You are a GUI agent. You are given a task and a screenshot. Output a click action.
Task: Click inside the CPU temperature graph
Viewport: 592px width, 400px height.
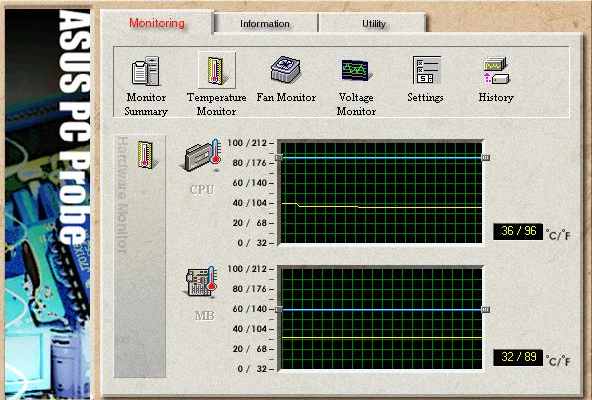(381, 193)
